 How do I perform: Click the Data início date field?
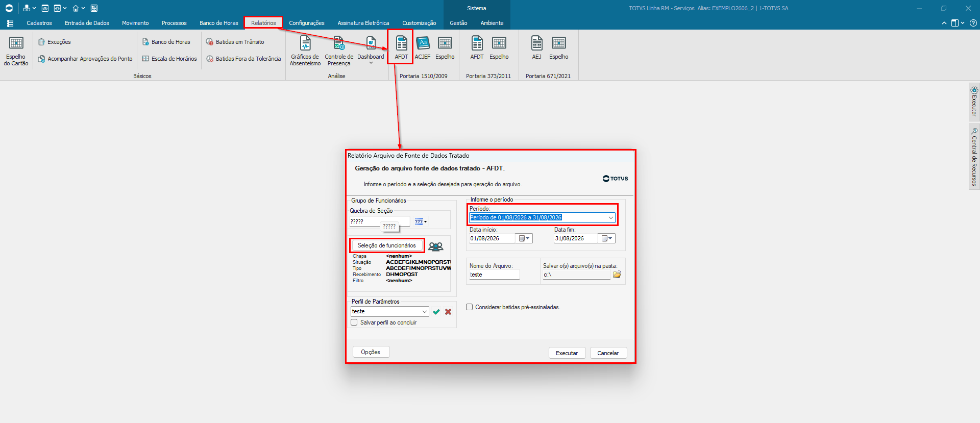(x=493, y=238)
